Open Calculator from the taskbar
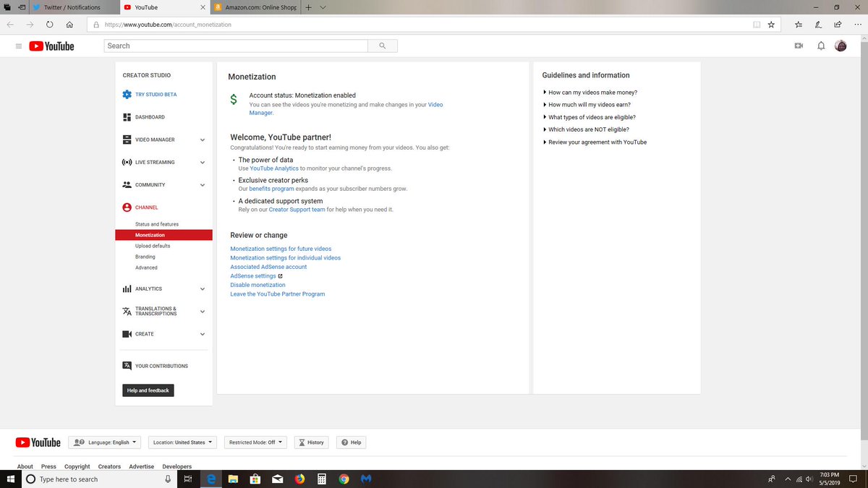The width and height of the screenshot is (868, 488). [x=322, y=479]
